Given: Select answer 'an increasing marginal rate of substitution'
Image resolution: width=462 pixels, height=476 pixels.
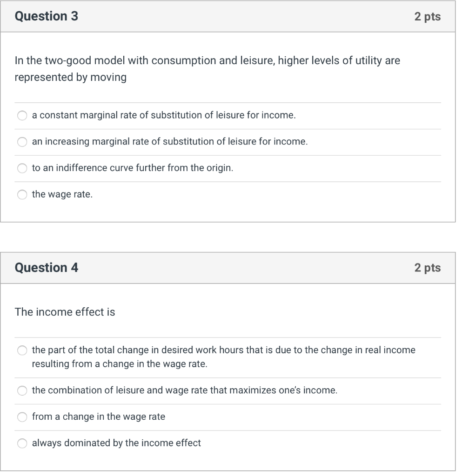Looking at the screenshot, I should (22, 142).
